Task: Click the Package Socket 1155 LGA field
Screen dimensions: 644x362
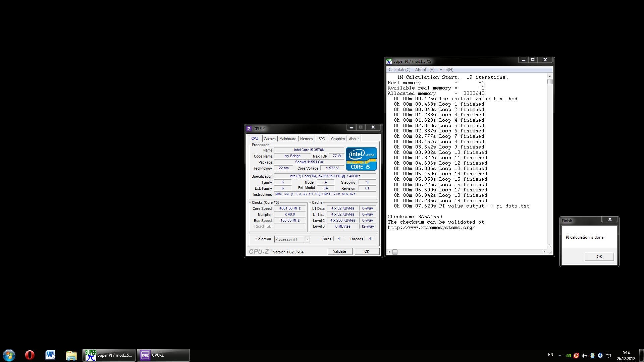Action: click(309, 162)
